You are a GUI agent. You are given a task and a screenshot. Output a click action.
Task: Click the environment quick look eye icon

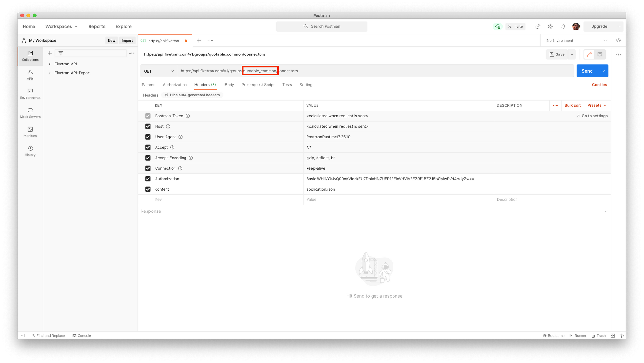coord(619,41)
